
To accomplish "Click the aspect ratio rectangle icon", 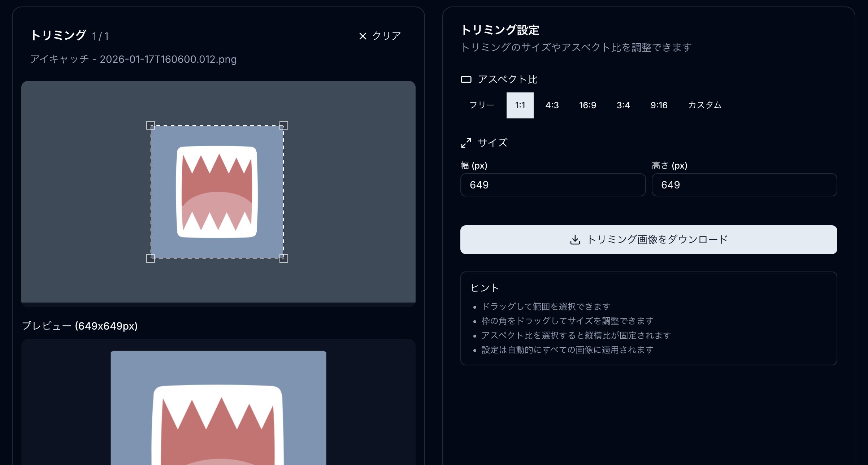I will click(466, 79).
